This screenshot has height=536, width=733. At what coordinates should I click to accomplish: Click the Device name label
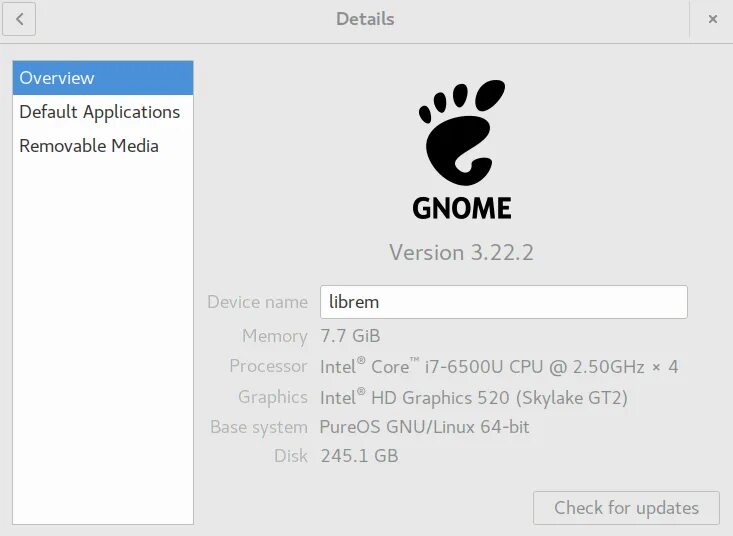pos(257,302)
